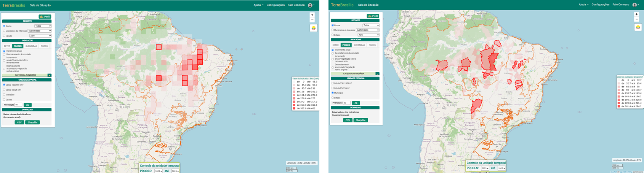Switch to RISCOS tab in right panel

(372, 45)
